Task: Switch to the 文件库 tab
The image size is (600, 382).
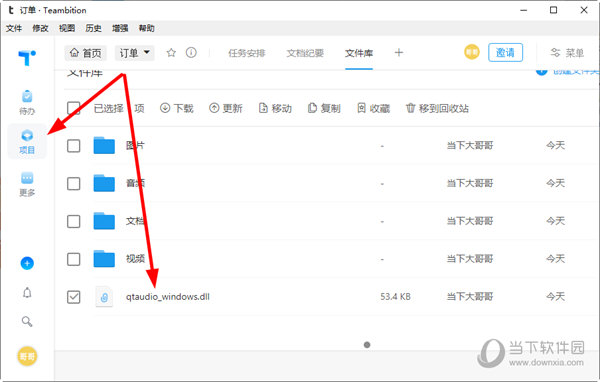Action: tap(359, 53)
